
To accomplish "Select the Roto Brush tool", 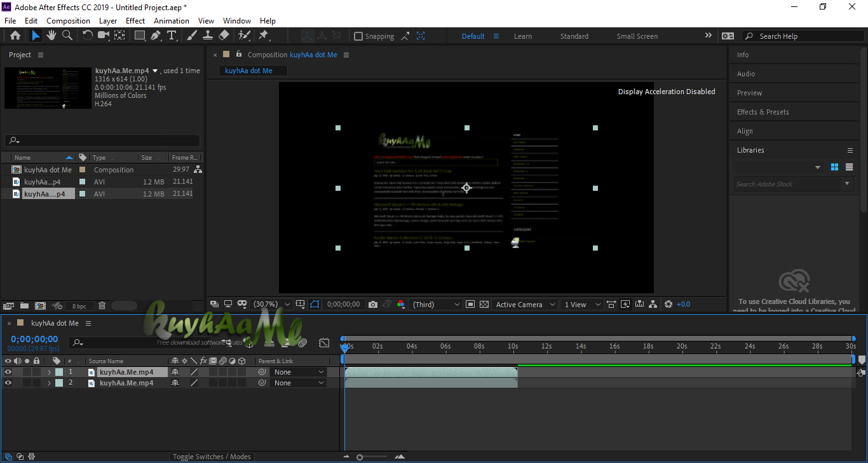I will [x=244, y=36].
